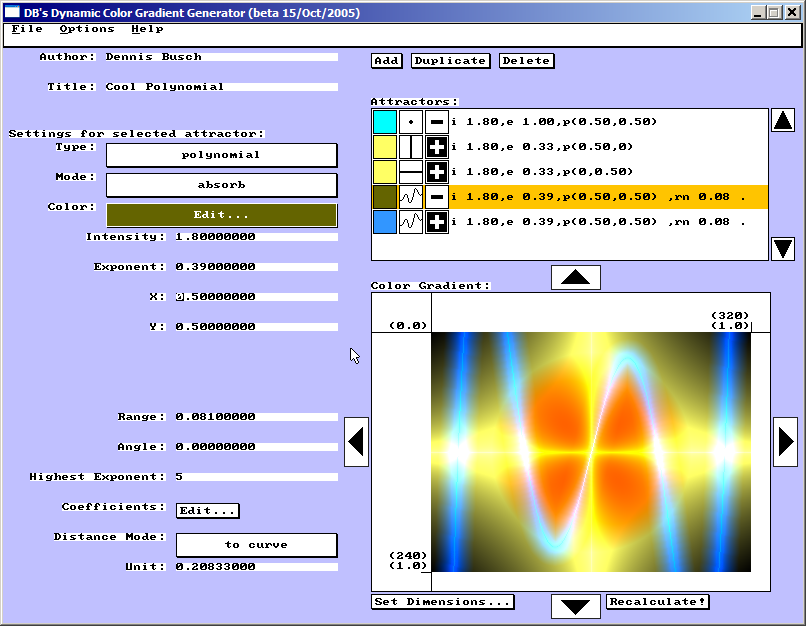Click the Range value field
The image size is (806, 626).
click(x=257, y=417)
